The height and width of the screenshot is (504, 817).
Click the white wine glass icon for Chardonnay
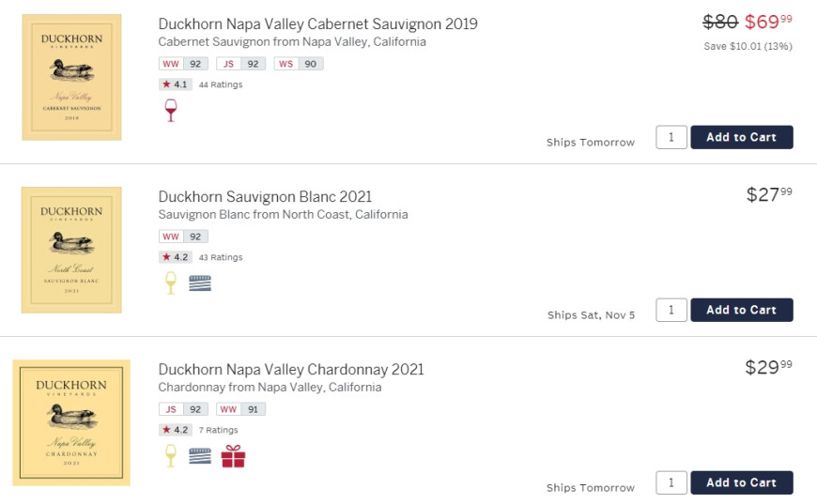click(x=170, y=456)
